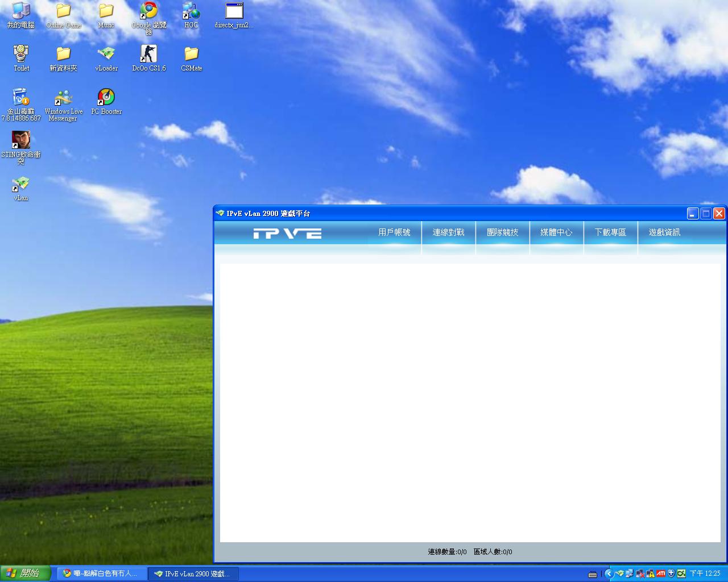Go to the 下載專區 tab
Viewport: 728px width, 582px height.
610,232
